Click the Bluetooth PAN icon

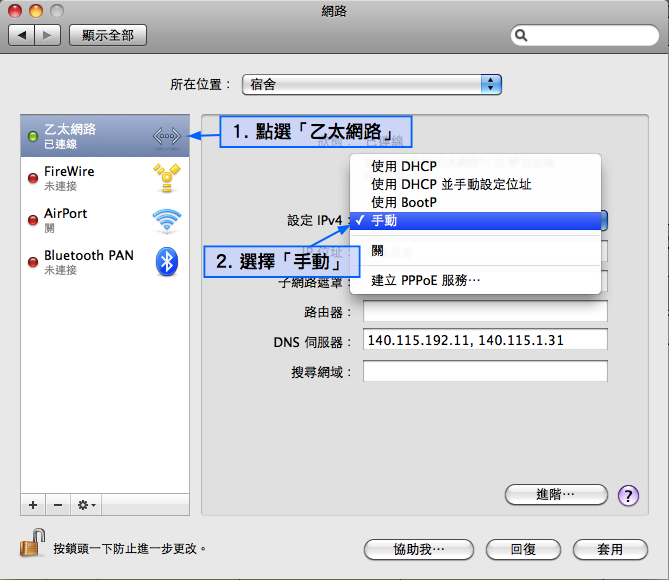(x=166, y=262)
